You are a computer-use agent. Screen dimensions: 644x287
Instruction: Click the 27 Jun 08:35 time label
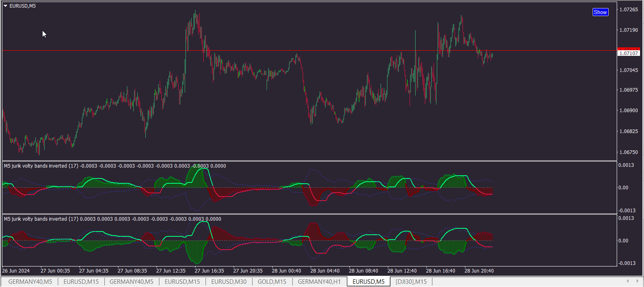point(132,271)
